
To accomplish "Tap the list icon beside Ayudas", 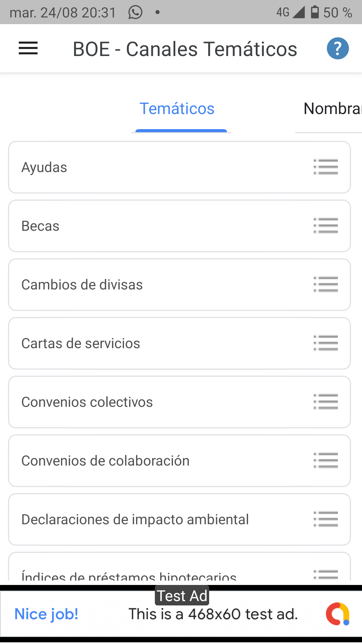I will 325,167.
